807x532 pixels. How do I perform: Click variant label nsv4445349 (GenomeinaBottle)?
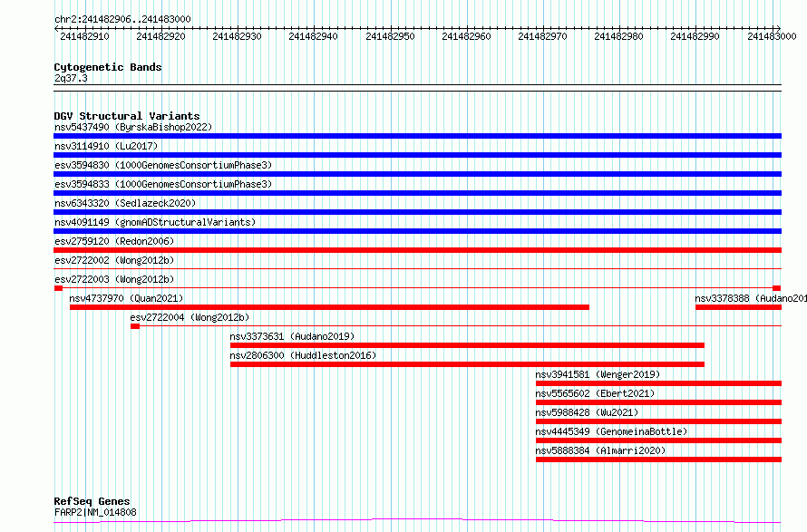tap(611, 431)
